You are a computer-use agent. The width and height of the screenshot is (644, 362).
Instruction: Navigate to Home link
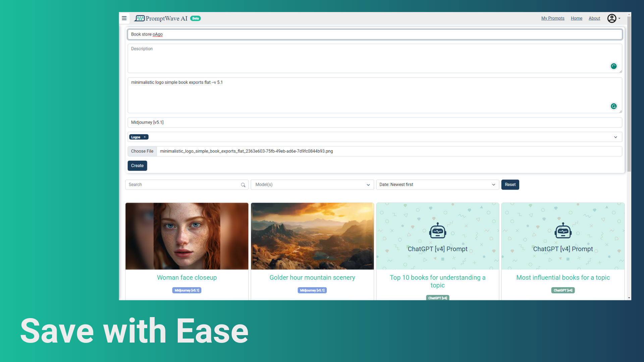(576, 18)
